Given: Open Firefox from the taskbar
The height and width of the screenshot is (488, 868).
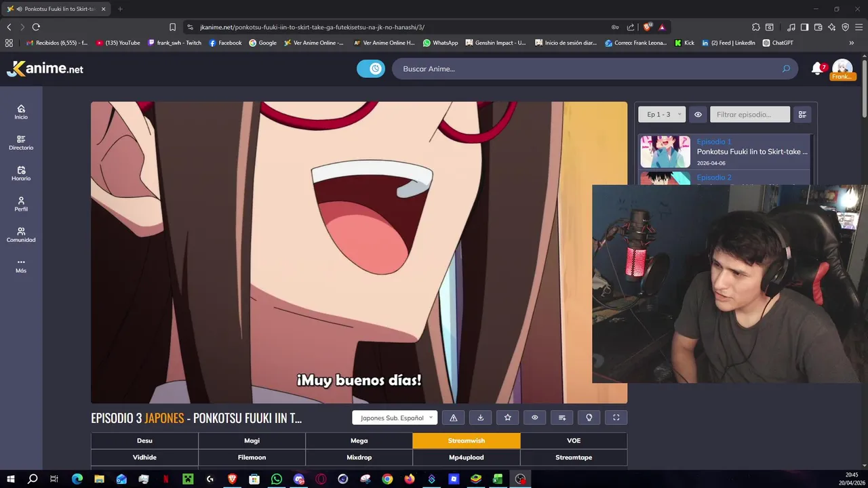Looking at the screenshot, I should [409, 479].
